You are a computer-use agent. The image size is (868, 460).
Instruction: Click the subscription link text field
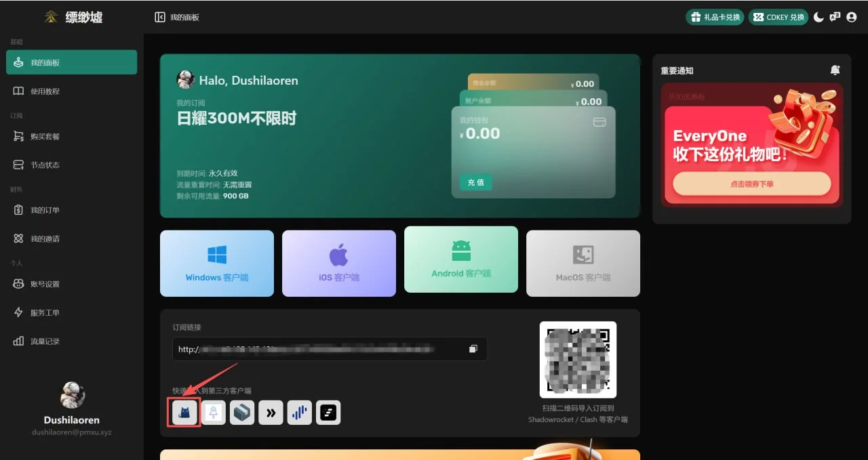pos(319,349)
